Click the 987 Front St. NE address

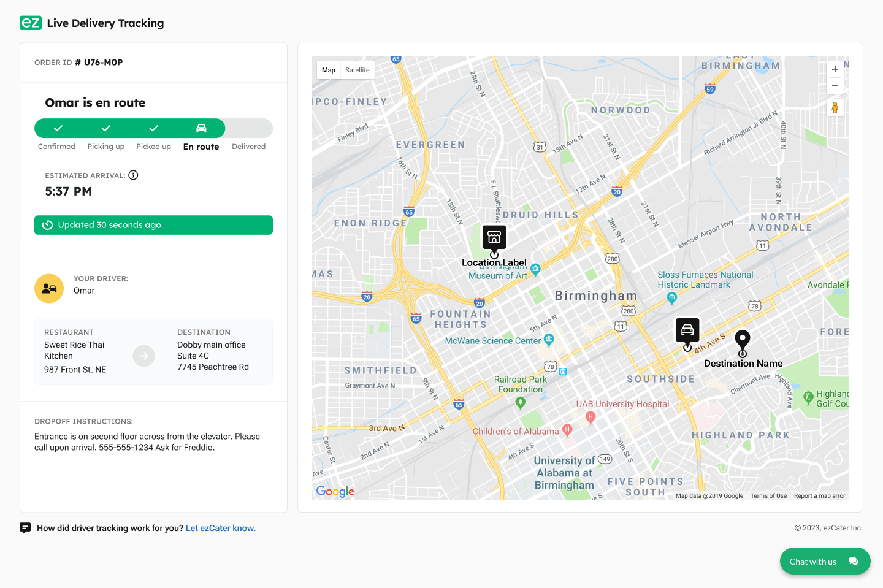[x=75, y=370]
